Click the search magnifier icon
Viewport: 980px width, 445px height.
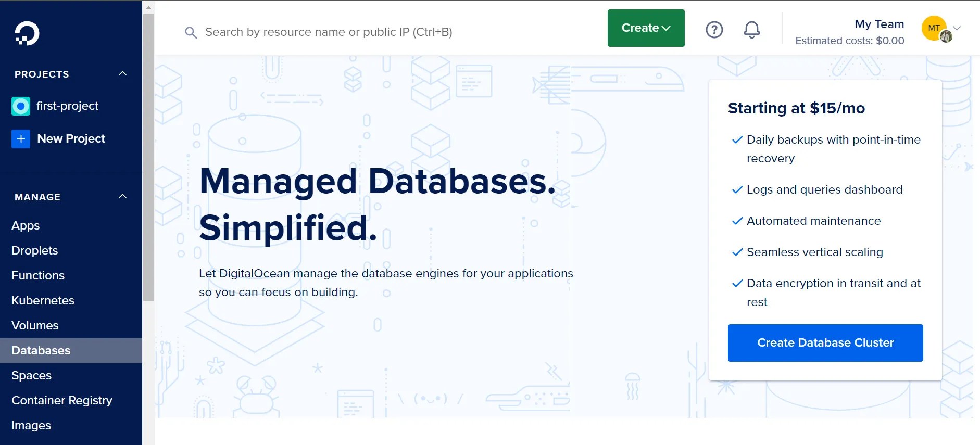click(x=191, y=32)
